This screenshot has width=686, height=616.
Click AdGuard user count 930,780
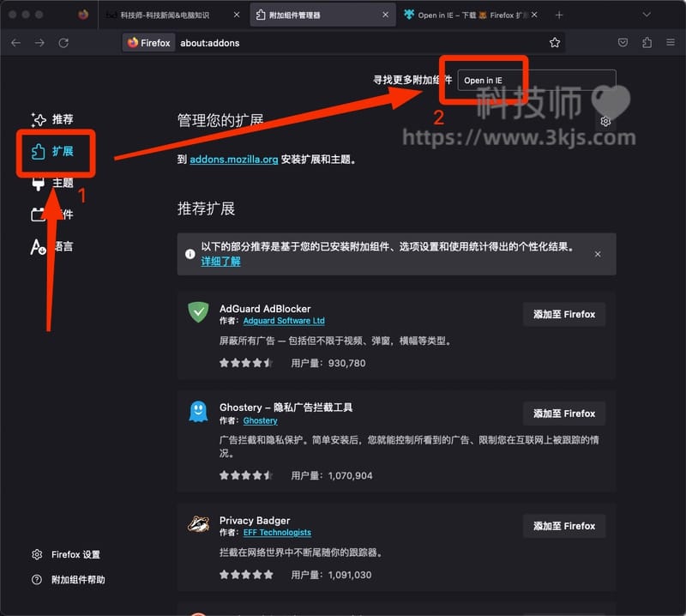click(328, 364)
